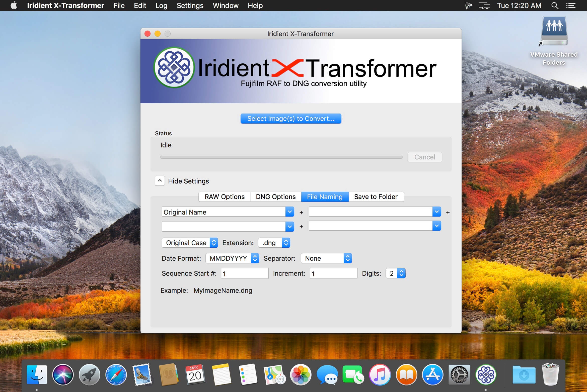The image size is (587, 392).
Task: Open Photos pinwheel icon in Dock
Action: pyautogui.click(x=301, y=375)
